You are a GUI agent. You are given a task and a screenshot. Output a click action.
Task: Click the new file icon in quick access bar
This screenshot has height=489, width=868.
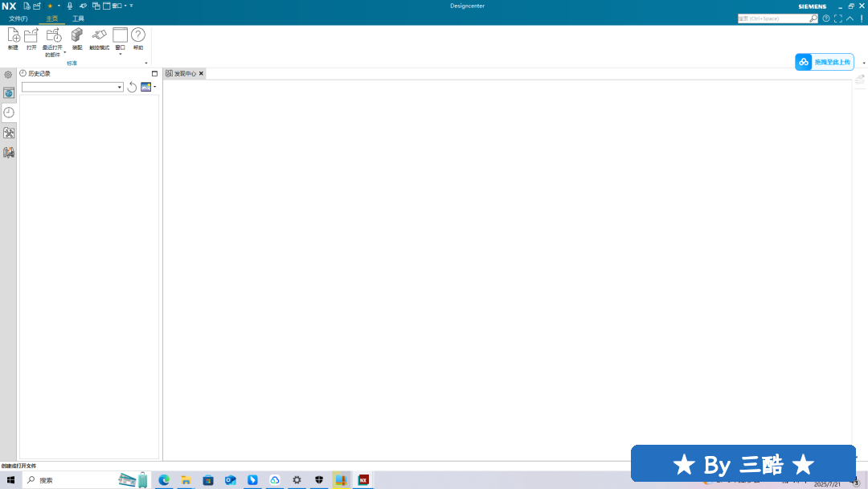pos(27,6)
